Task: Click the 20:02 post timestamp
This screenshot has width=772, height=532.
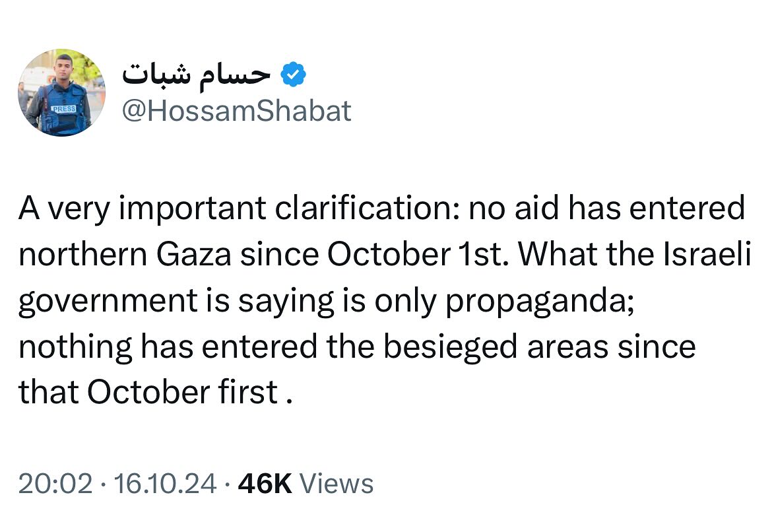Action: 55,484
